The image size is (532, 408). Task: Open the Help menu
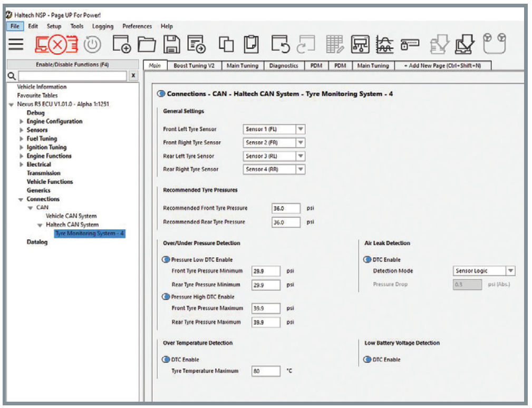(167, 26)
